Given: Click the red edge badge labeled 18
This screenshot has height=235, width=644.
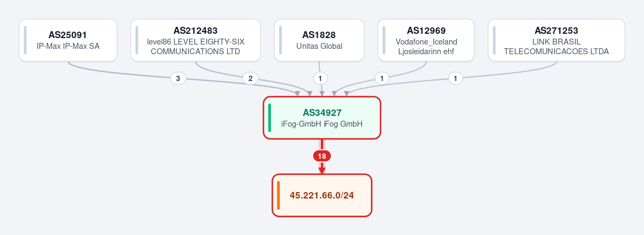Looking at the screenshot, I should 322,156.
